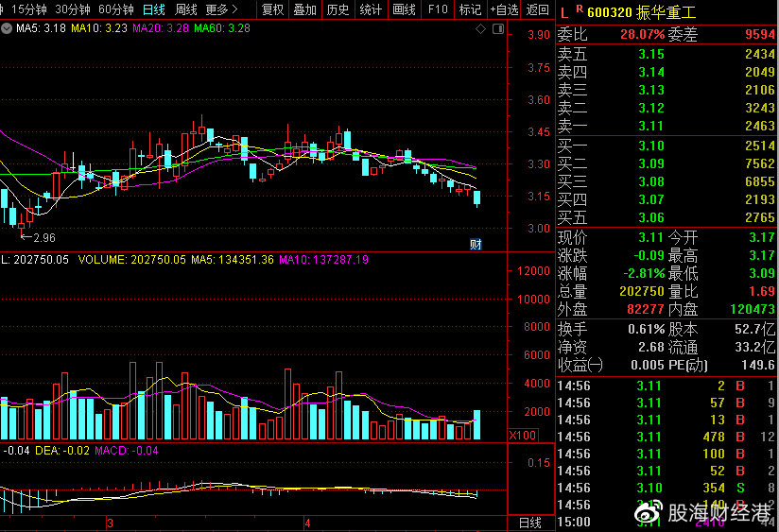This screenshot has height=532, width=779.
Task: Click the 14:56 trade with 478 volume
Action: [x=666, y=437]
